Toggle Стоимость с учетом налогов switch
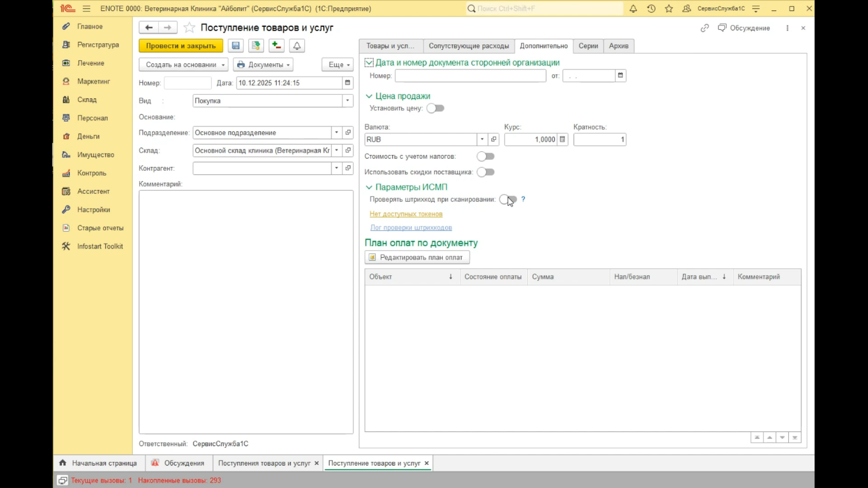Image resolution: width=868 pixels, height=488 pixels. 485,156
